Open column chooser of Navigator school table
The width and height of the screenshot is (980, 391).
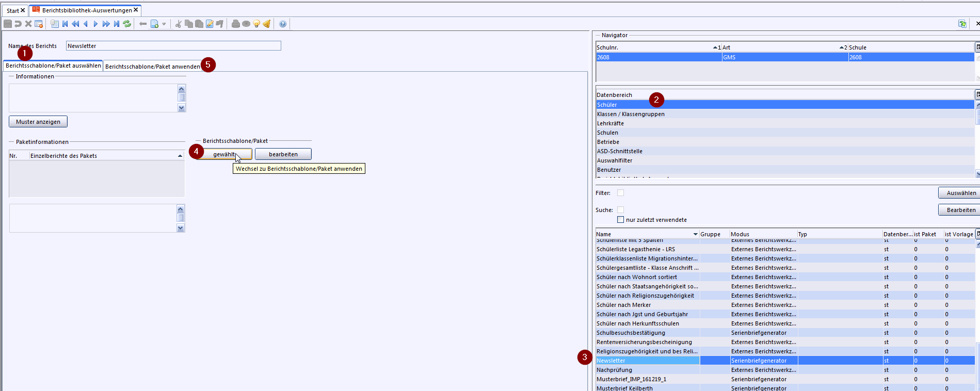977,47
